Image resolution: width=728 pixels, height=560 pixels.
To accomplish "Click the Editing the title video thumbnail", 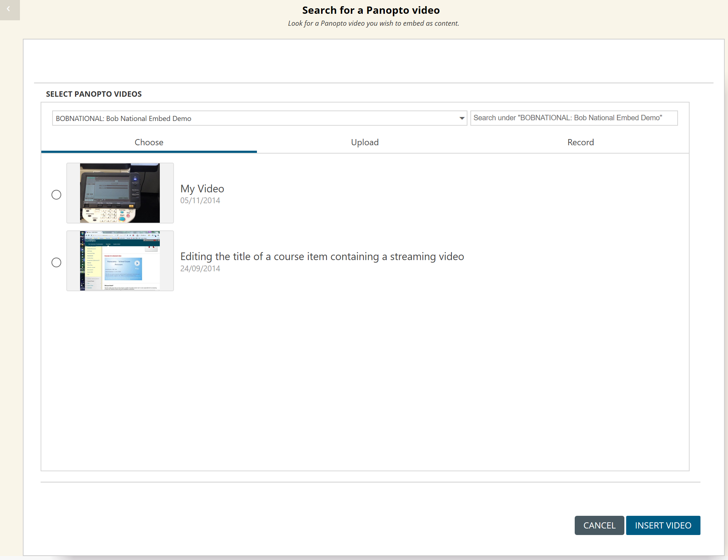I will click(120, 261).
